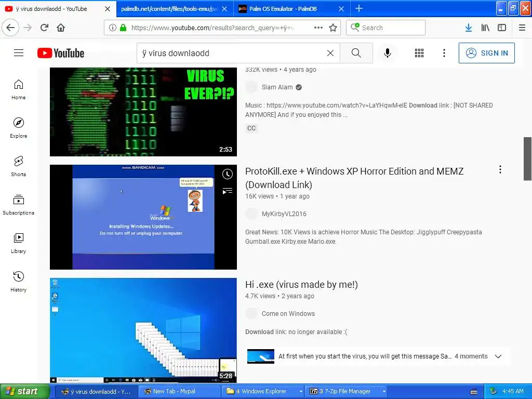Go to the browser home page
Screen dimensions: 532x399
(x=61, y=28)
